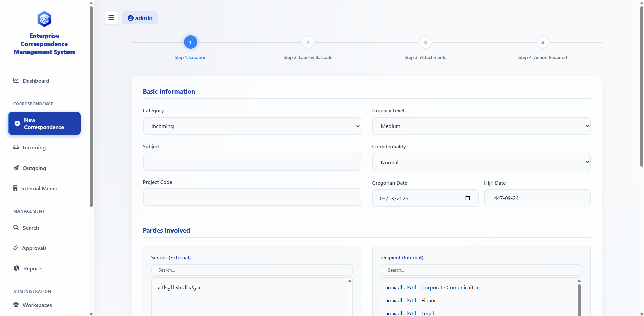
Task: Open the Confidentiality dropdown
Action: 481,162
